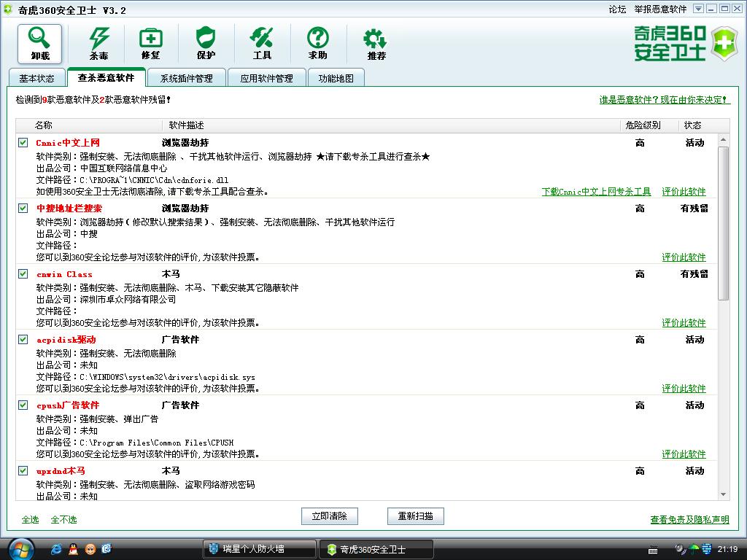Switch to the 应用软件管理 tab

point(266,78)
